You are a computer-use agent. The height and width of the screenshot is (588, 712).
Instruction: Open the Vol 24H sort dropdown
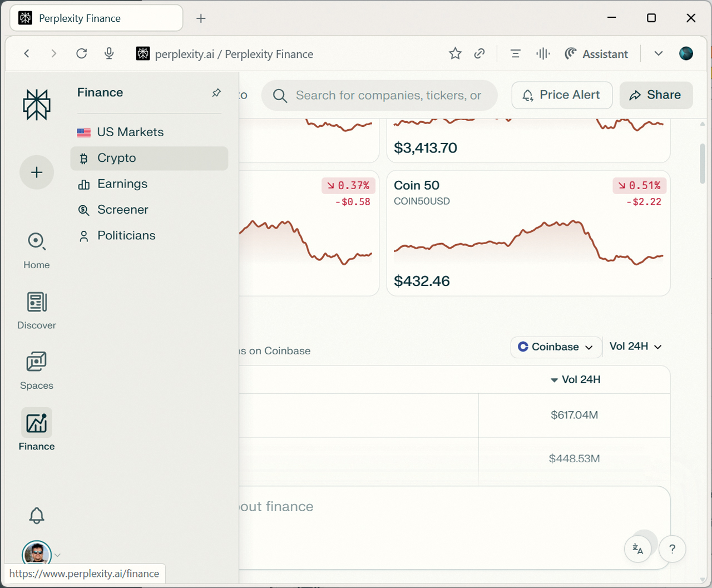pos(635,347)
